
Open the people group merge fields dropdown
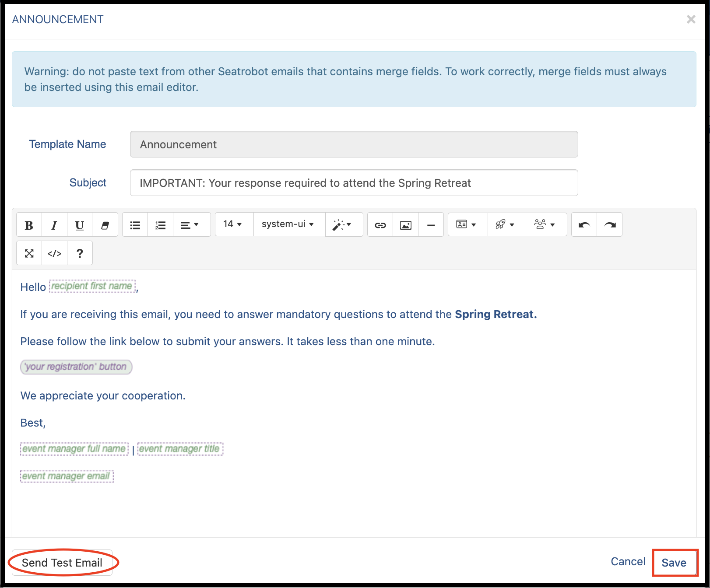point(545,224)
